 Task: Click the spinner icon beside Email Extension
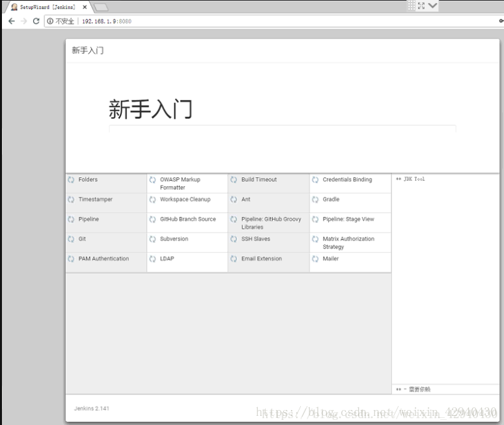tap(234, 259)
